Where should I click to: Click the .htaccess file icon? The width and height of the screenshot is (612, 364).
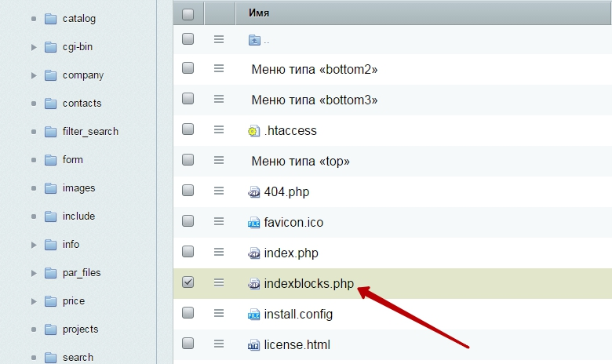253,131
